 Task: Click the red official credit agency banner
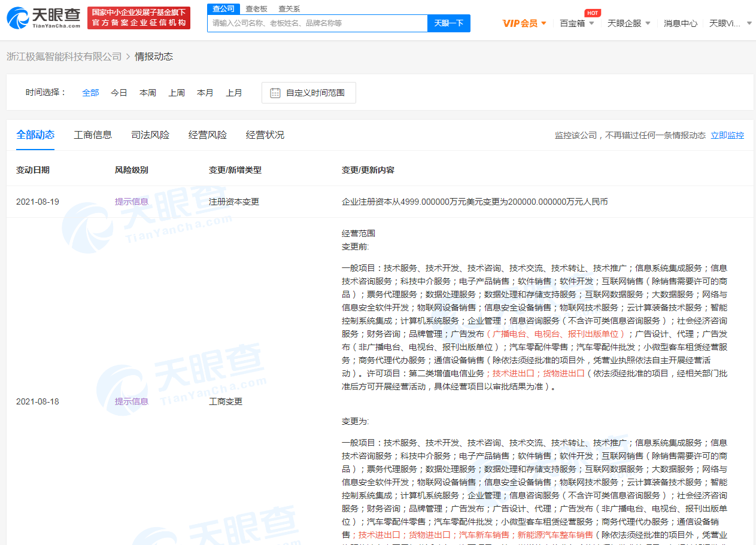tap(138, 18)
